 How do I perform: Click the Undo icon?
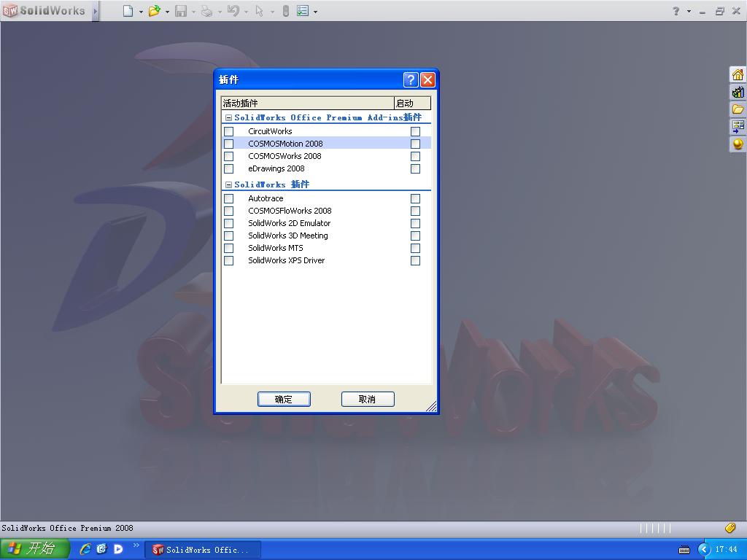[233, 10]
